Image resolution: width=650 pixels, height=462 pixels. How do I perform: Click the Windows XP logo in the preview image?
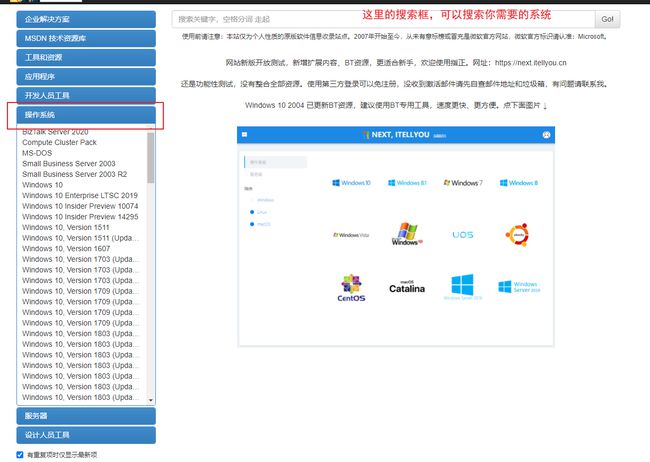(407, 234)
